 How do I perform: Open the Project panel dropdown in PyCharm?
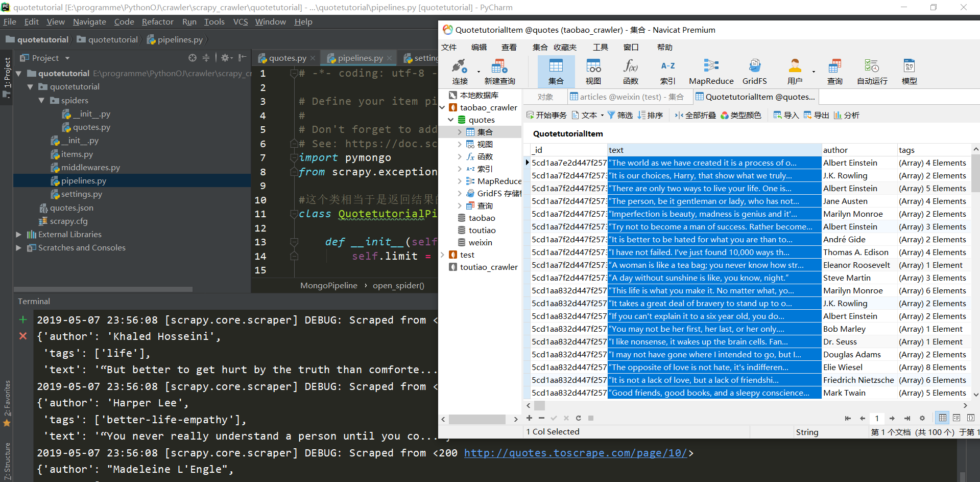[x=67, y=58]
